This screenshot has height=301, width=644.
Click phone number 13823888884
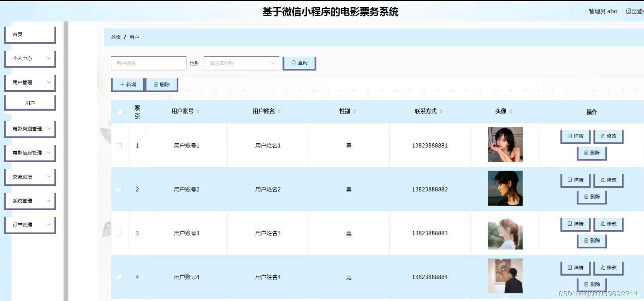[x=430, y=277]
